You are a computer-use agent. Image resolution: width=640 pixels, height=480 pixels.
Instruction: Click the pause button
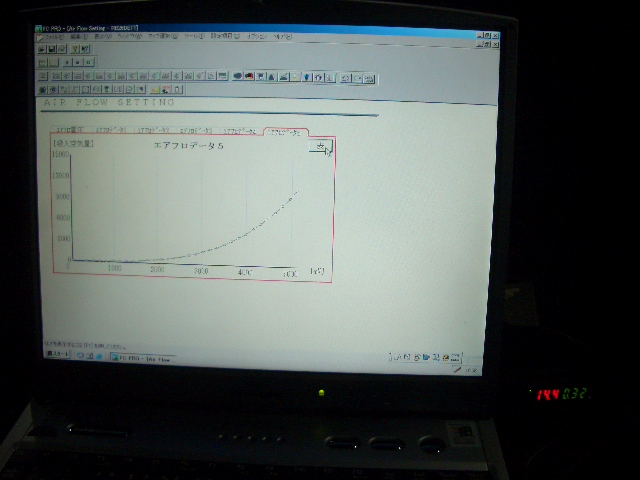point(89,62)
